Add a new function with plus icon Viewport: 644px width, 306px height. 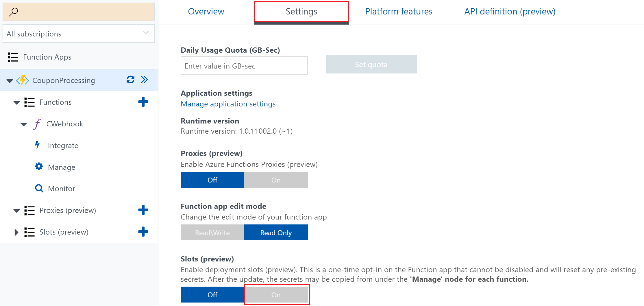pos(143,102)
